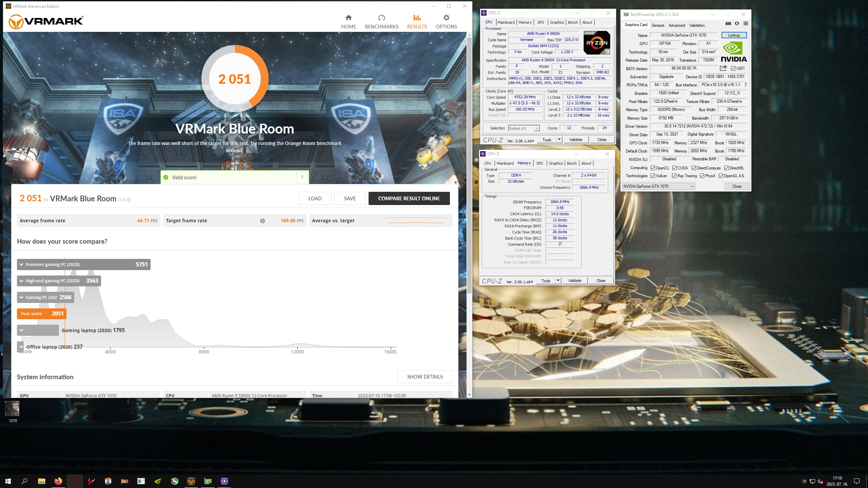Open the RESULTS chart icon
The width and height of the screenshot is (868, 488).
tap(417, 18)
